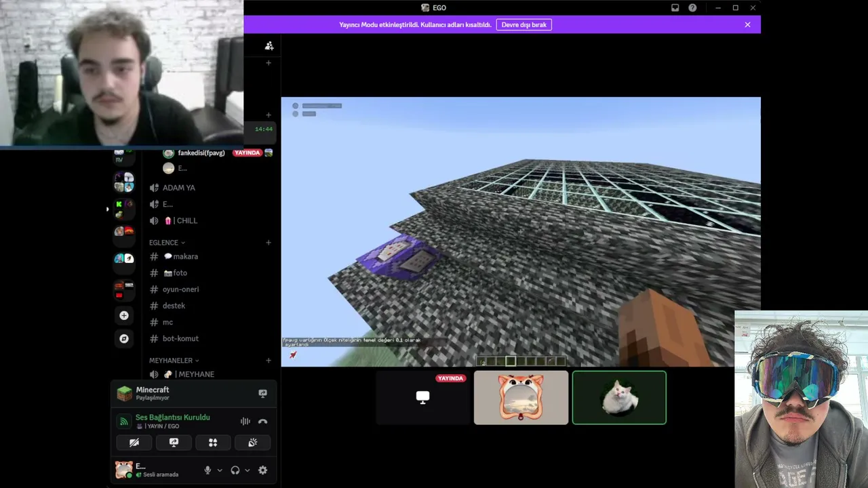The width and height of the screenshot is (868, 488).
Task: Select fankedisi(fpavg) in voice channel
Action: tap(201, 153)
